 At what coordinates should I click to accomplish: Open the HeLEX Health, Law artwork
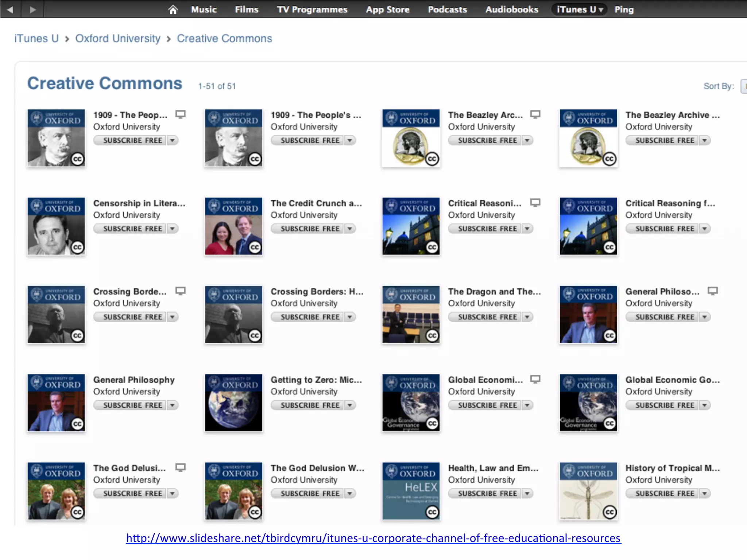411,491
